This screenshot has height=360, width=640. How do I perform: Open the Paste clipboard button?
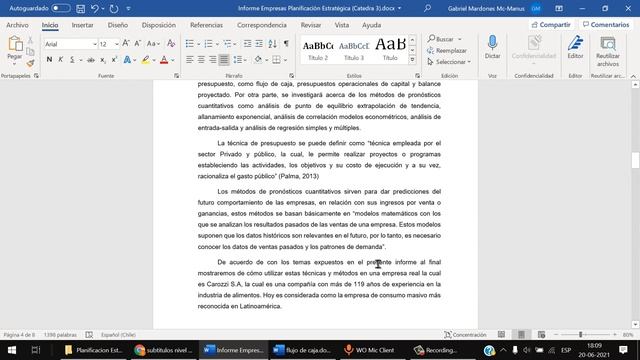[15, 51]
